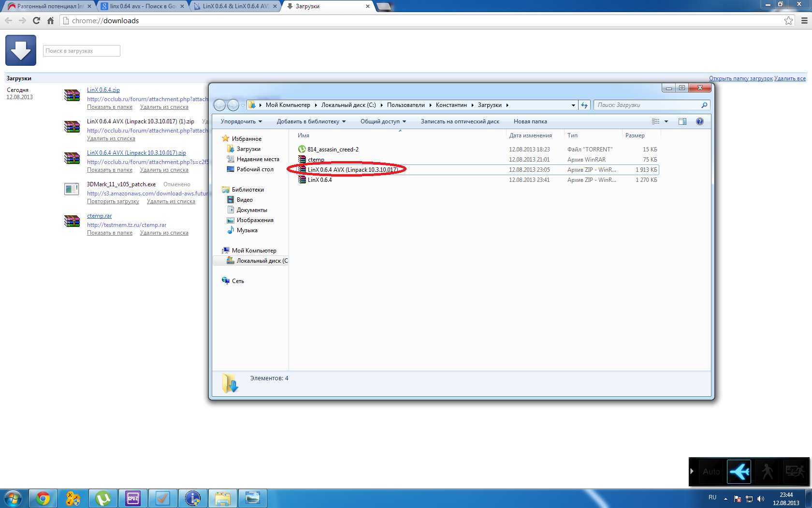The height and width of the screenshot is (508, 812).
Task: Open uTorrent from the taskbar
Action: point(103,498)
